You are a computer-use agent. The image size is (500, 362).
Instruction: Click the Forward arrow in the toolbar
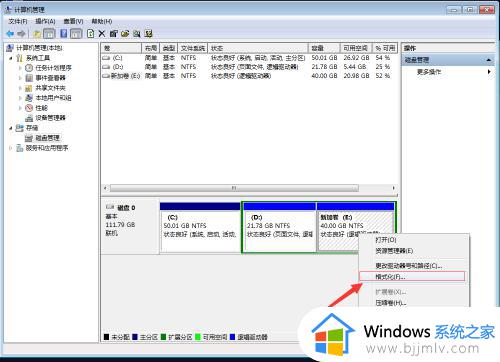click(21, 34)
